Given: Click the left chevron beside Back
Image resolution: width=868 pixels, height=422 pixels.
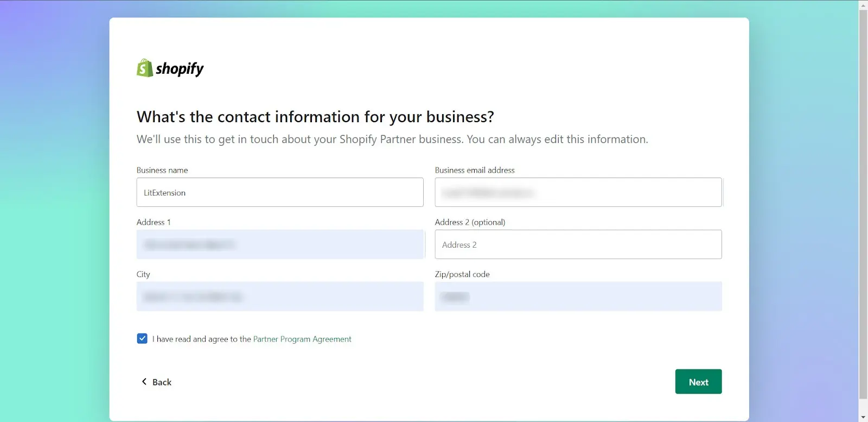Looking at the screenshot, I should (144, 382).
